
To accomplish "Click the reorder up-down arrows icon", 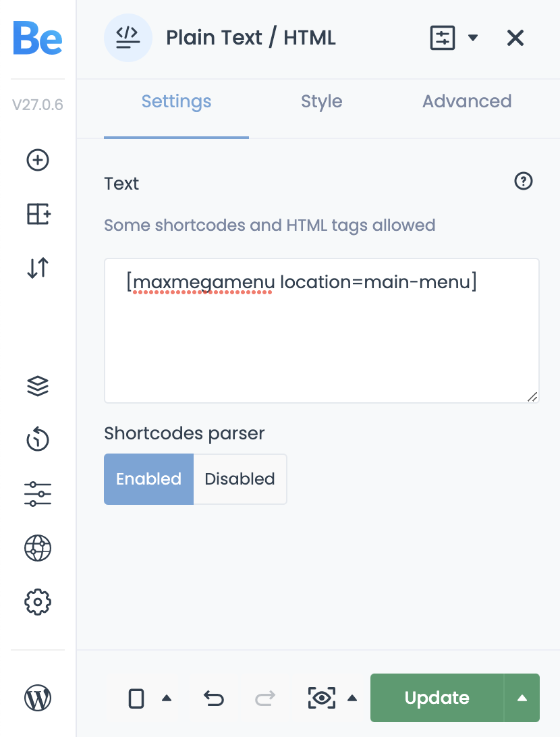I will [38, 268].
